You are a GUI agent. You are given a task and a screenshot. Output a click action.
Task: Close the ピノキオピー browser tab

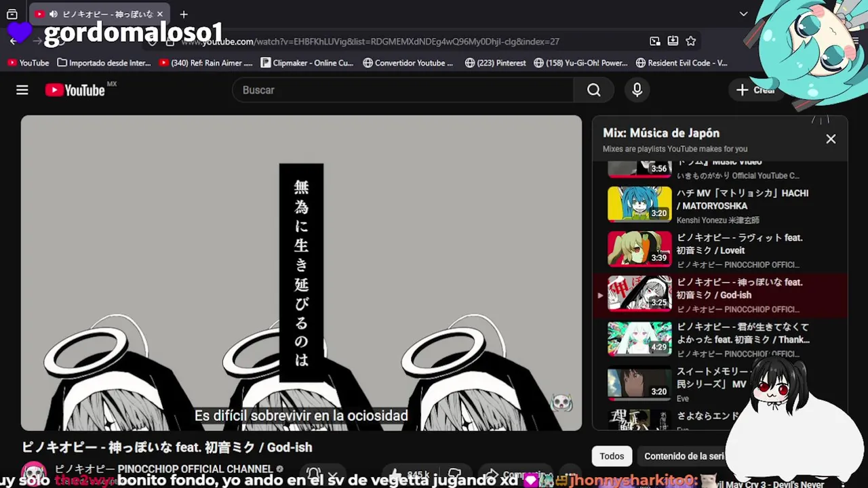[160, 14]
